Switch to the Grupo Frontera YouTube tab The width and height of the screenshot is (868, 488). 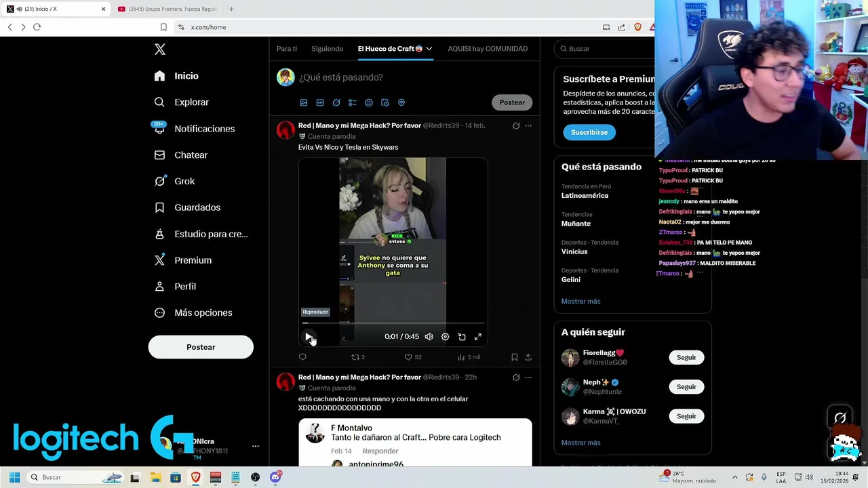click(x=167, y=9)
